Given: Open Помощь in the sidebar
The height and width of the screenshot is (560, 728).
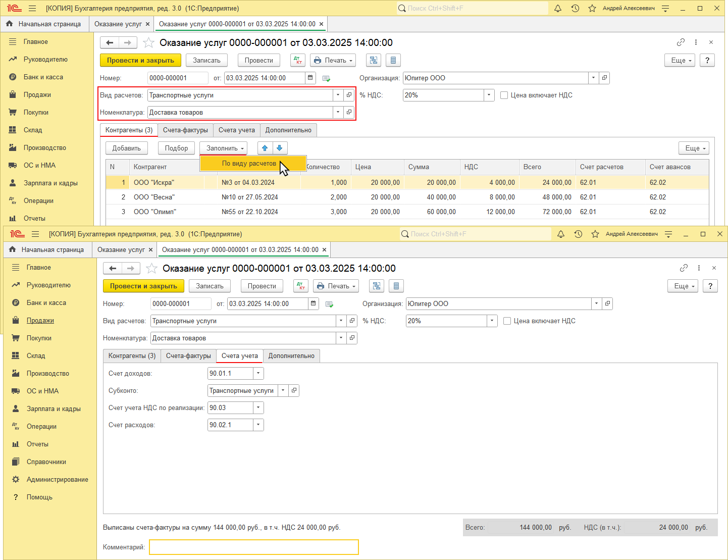Looking at the screenshot, I should tap(39, 497).
